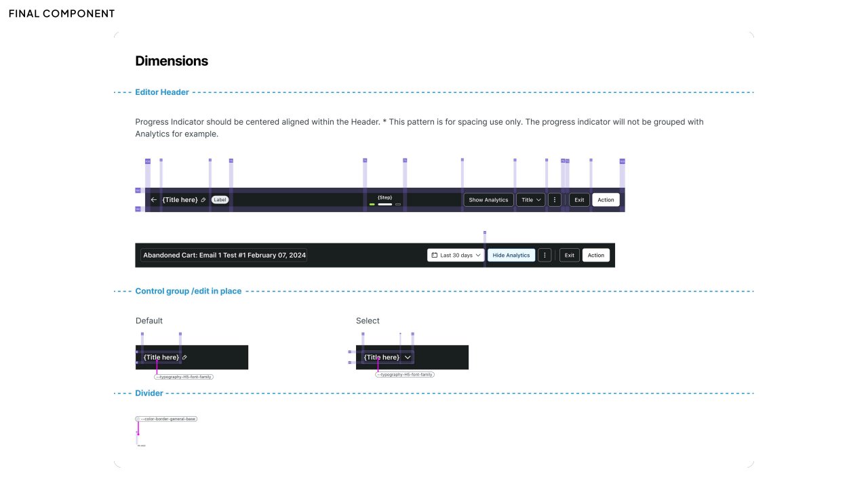The image size is (868, 488).
Task: Click the Divider section label
Action: click(x=149, y=393)
